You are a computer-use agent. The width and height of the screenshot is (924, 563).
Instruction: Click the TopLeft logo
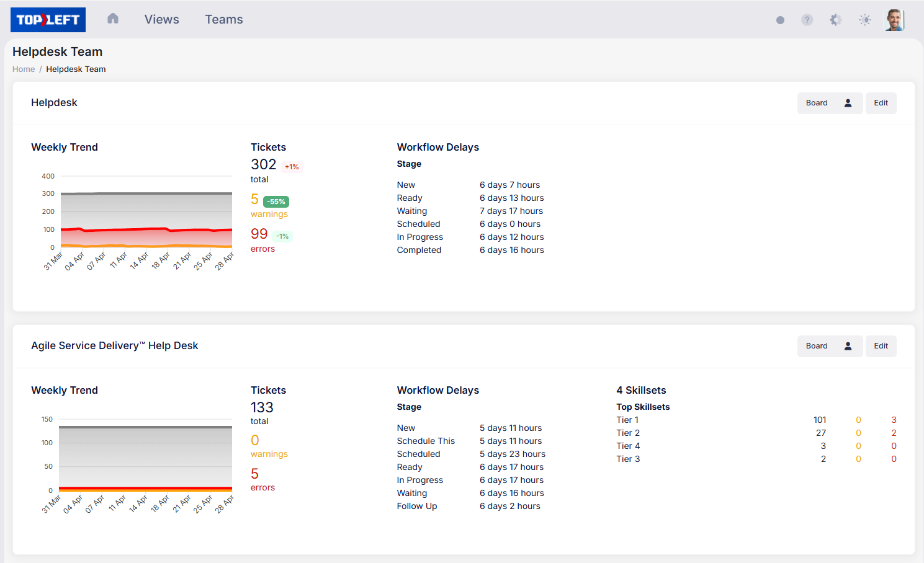(48, 20)
